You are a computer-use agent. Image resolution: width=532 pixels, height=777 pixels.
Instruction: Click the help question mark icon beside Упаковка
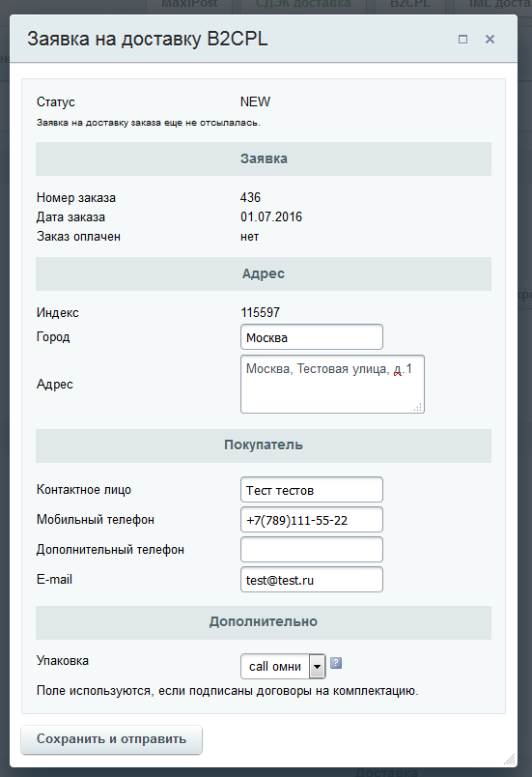pyautogui.click(x=336, y=663)
